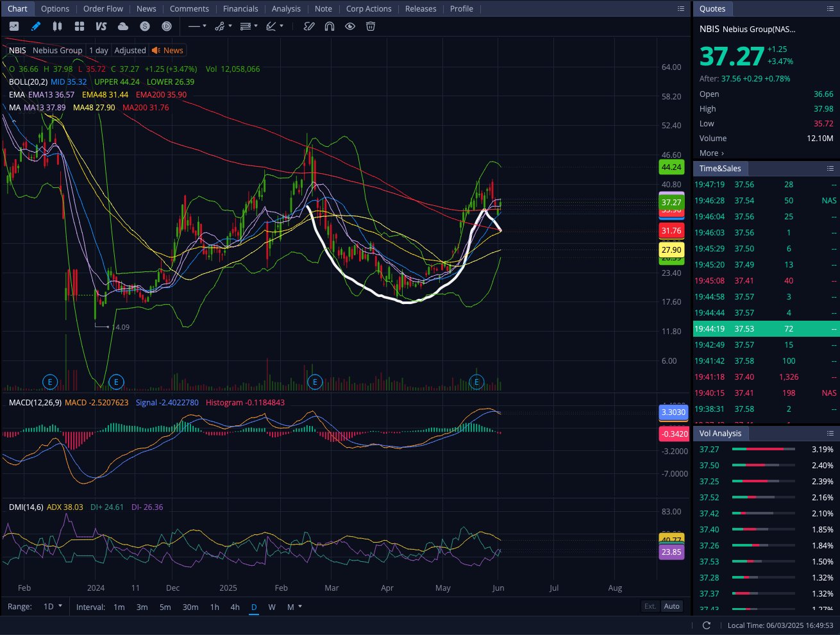Click the orange News button on chart
Image resolution: width=840 pixels, height=635 pixels.
point(167,51)
